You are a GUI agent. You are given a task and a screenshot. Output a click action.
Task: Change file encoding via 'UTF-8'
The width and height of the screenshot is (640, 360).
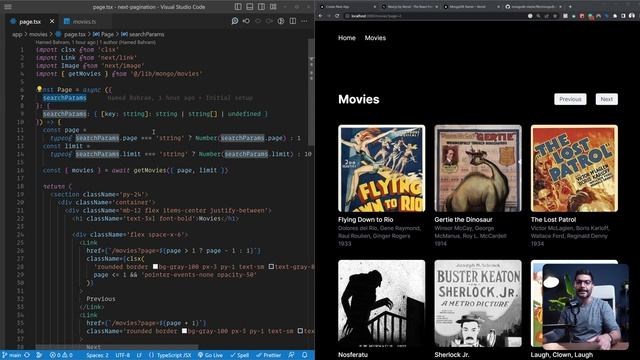(x=122, y=355)
